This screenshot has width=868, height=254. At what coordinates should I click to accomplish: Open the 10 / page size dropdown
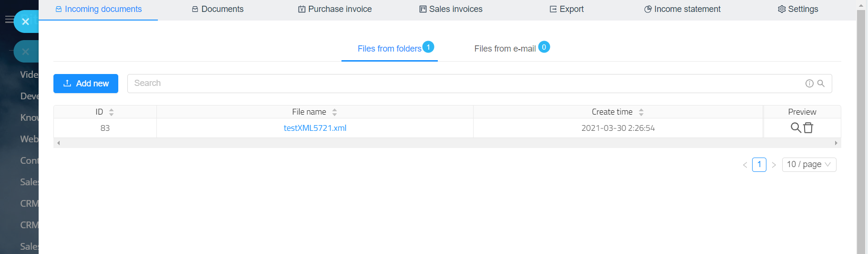809,164
